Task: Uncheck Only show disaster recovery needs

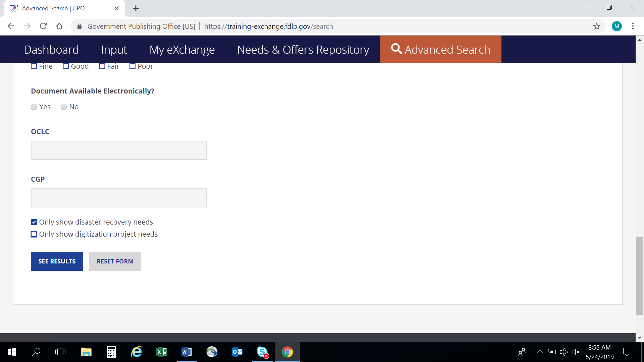Action: click(x=34, y=222)
